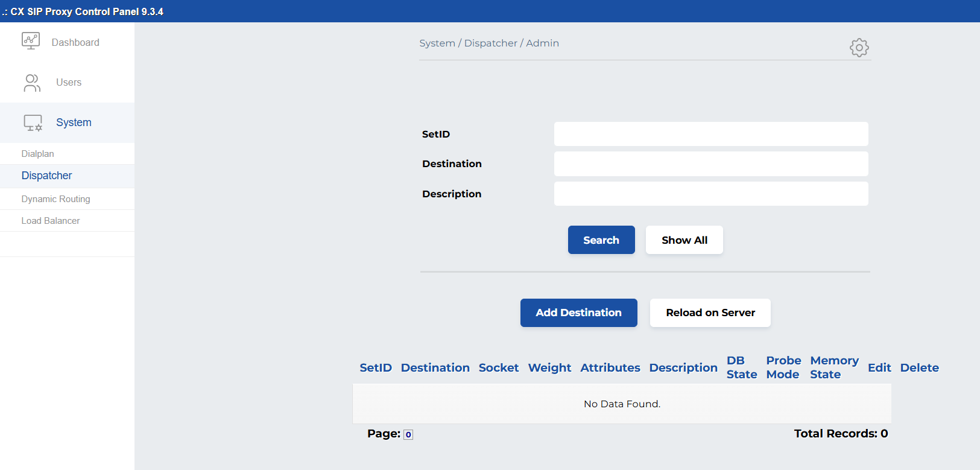Select Dispatcher in the sidebar
Image resolution: width=980 pixels, height=470 pixels.
[x=46, y=176]
